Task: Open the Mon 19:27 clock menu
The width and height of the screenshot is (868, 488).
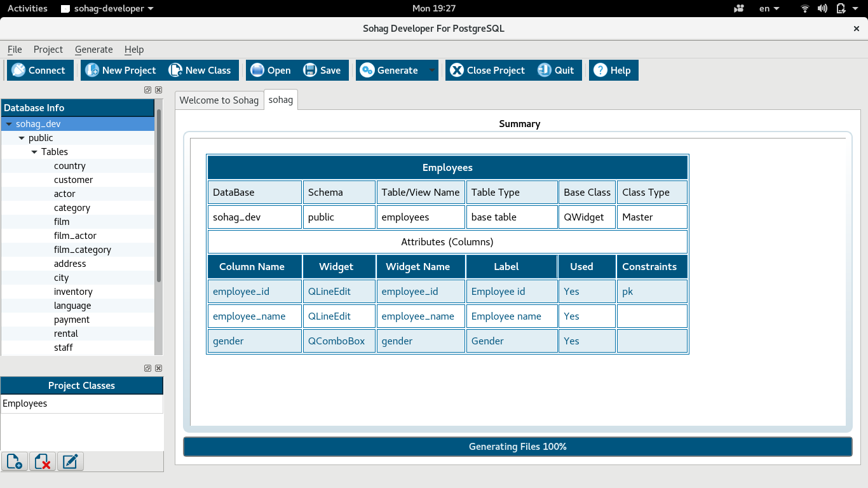Action: (434, 8)
